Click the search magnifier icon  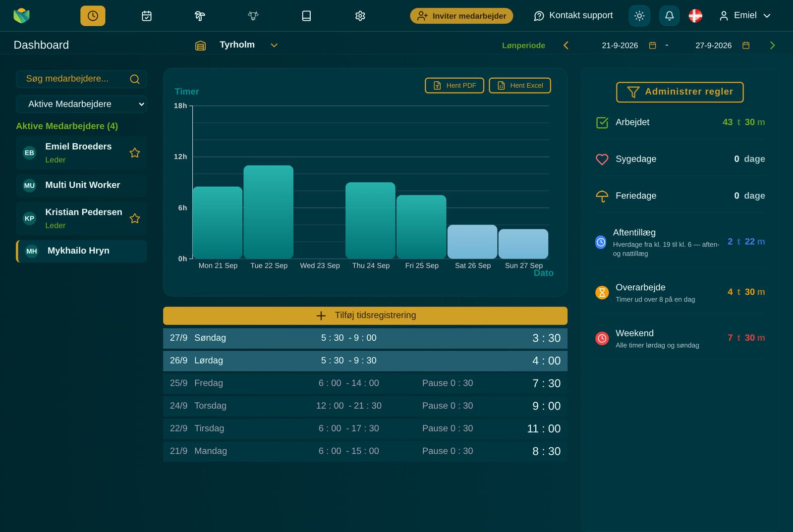coord(135,79)
